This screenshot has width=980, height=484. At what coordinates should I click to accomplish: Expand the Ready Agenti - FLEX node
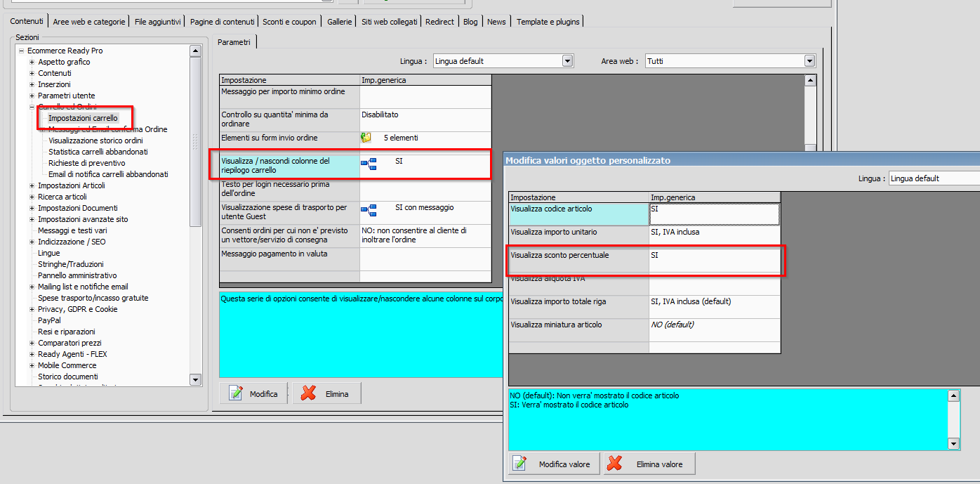[x=32, y=354]
